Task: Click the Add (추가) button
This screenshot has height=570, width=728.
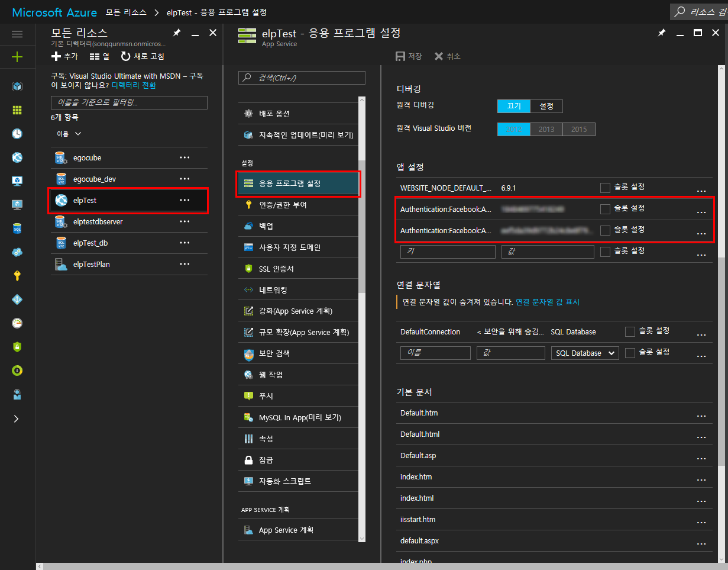Action: (x=64, y=56)
